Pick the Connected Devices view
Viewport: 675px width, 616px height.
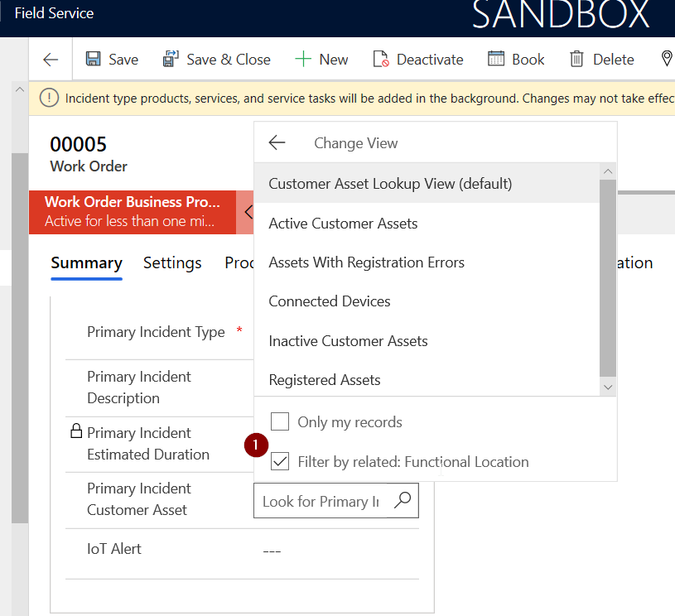(x=329, y=301)
